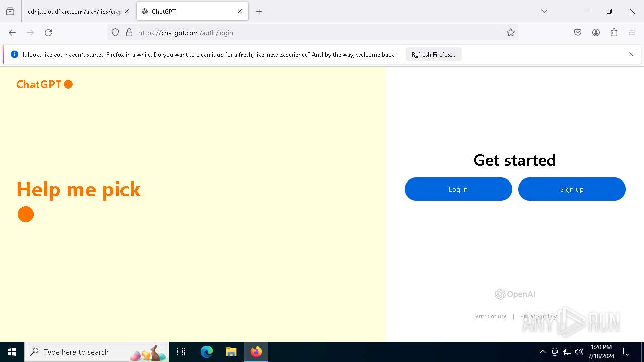The height and width of the screenshot is (362, 644).
Task: Open the notification center icon
Action: 627,352
